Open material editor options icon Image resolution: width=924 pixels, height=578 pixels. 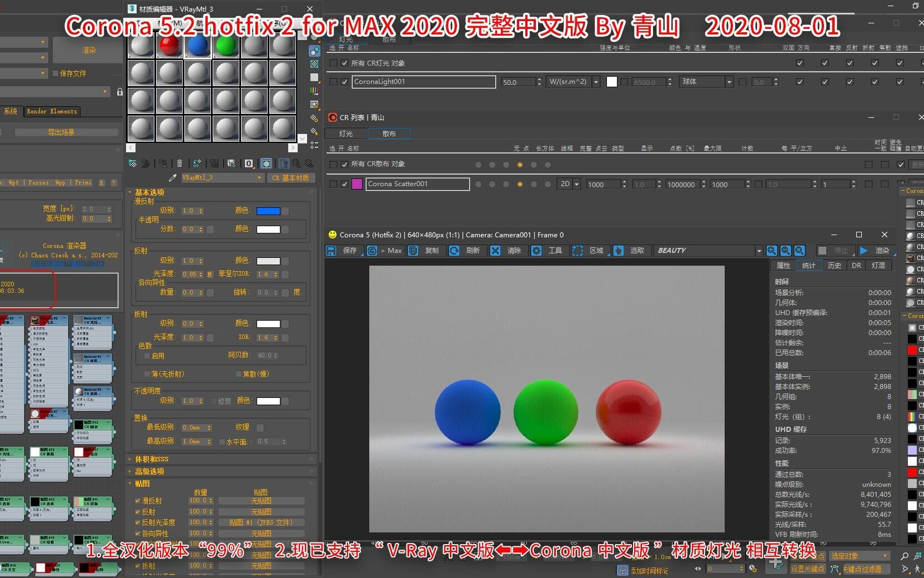[x=314, y=118]
